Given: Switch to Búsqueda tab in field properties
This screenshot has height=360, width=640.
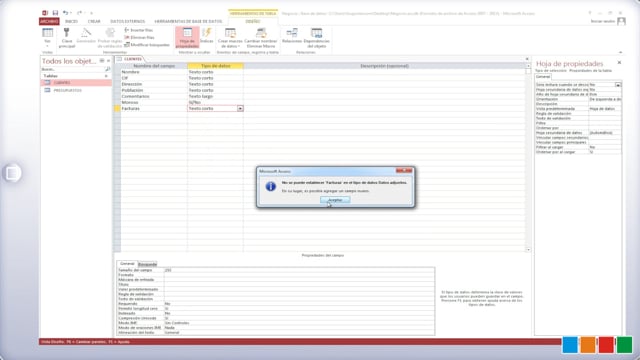Looking at the screenshot, I should pos(147,264).
